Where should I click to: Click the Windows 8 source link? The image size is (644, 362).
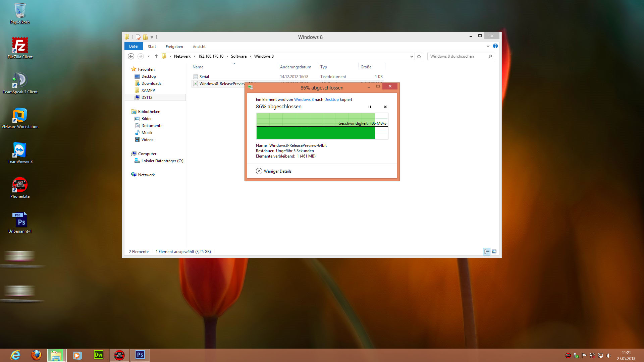click(304, 100)
